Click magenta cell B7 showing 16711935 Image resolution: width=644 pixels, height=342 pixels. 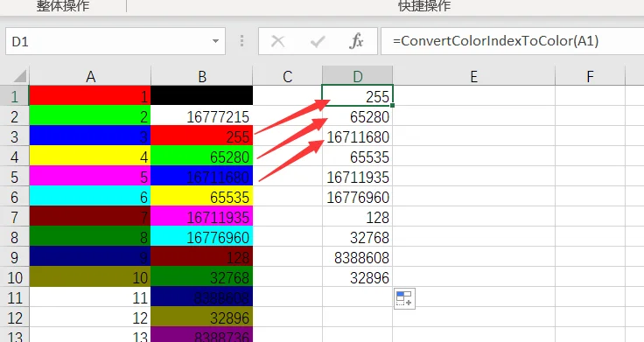tap(201, 216)
